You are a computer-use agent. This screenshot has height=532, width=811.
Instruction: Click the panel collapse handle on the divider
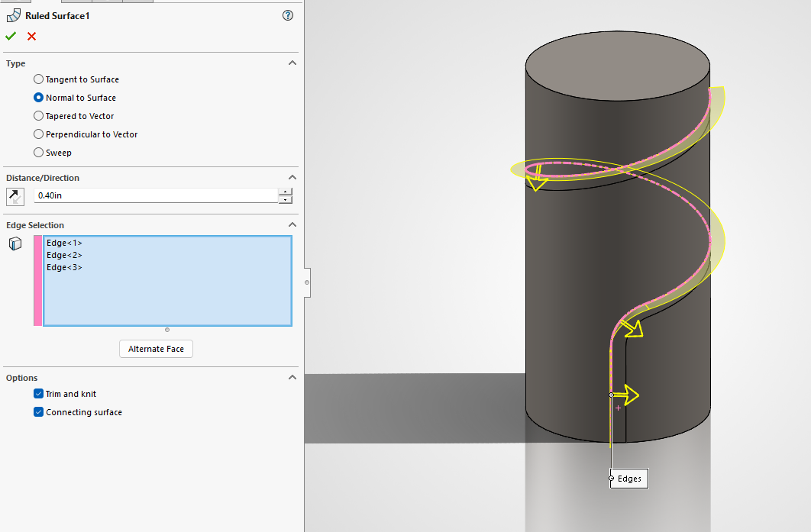tap(307, 282)
